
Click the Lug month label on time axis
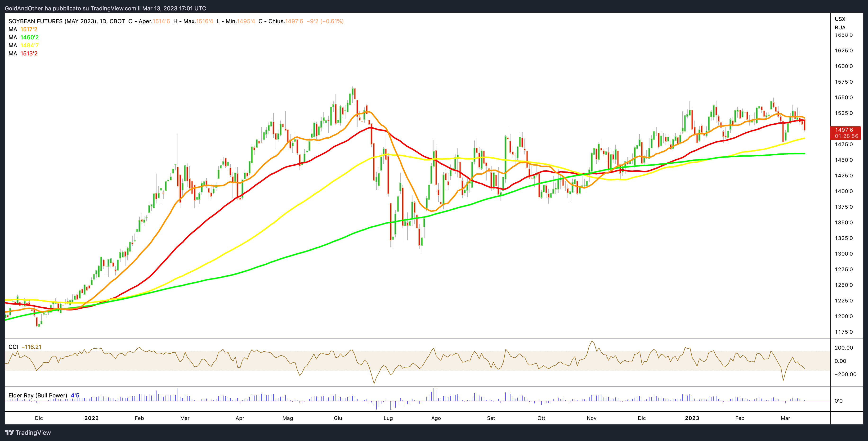[388, 418]
